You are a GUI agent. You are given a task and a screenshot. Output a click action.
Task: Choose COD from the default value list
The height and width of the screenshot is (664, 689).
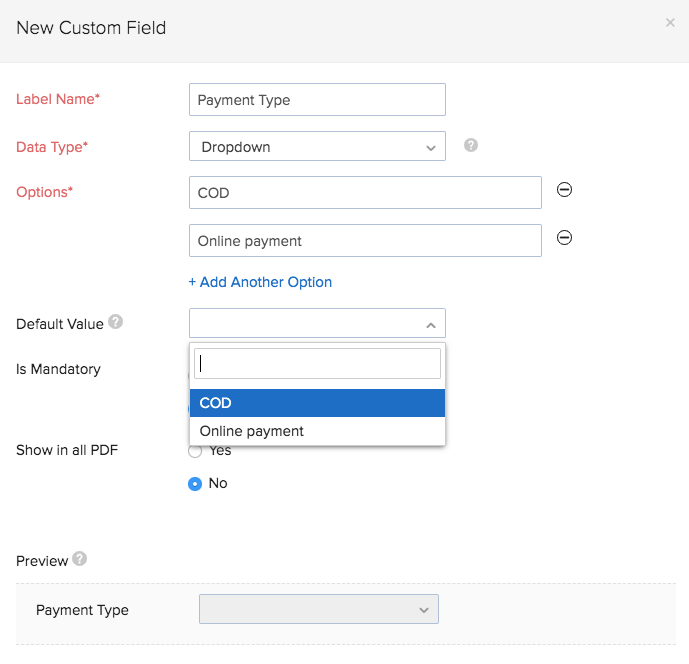317,403
